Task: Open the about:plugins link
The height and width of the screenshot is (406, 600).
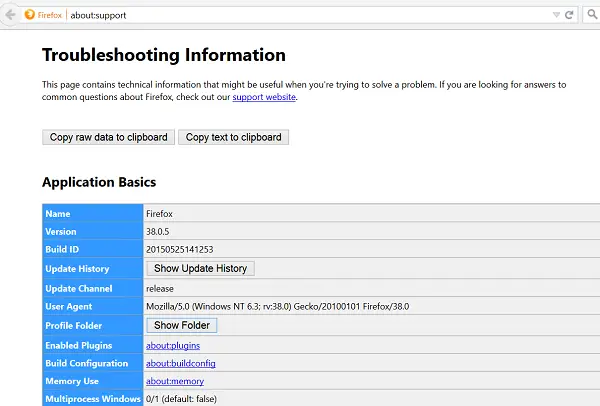Action: click(174, 345)
